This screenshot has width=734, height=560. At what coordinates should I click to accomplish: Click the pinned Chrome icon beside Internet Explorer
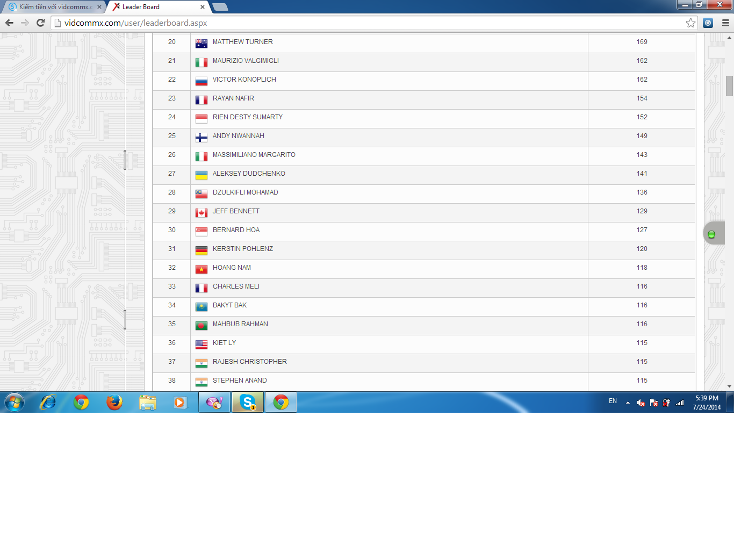[x=81, y=402]
